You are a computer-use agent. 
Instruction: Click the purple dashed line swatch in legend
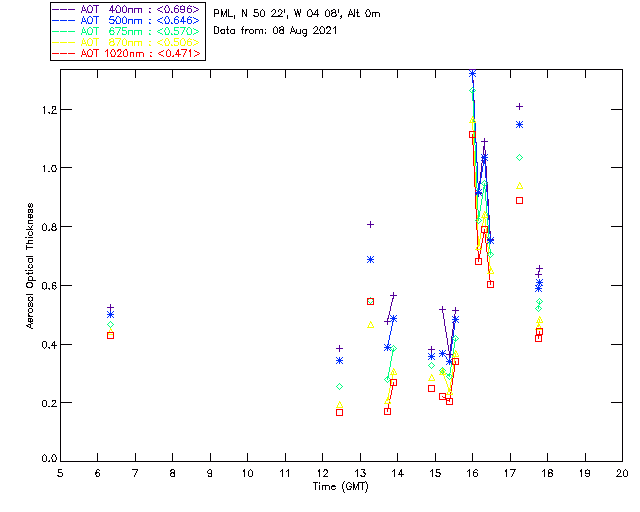tap(65, 9)
